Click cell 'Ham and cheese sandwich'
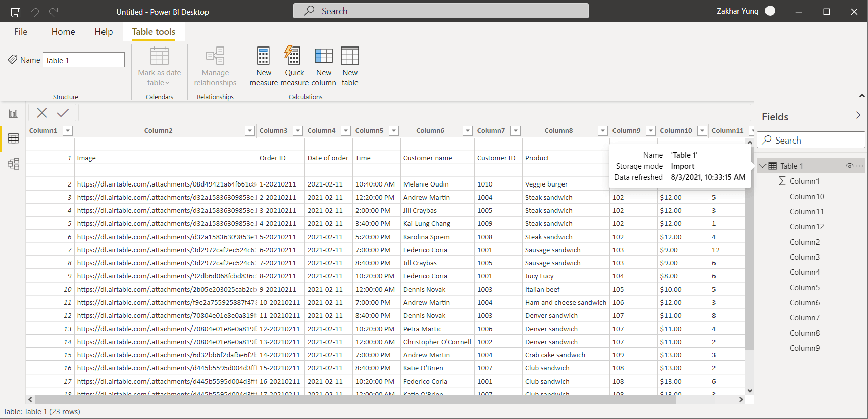The height and width of the screenshot is (419, 868). [566, 302]
